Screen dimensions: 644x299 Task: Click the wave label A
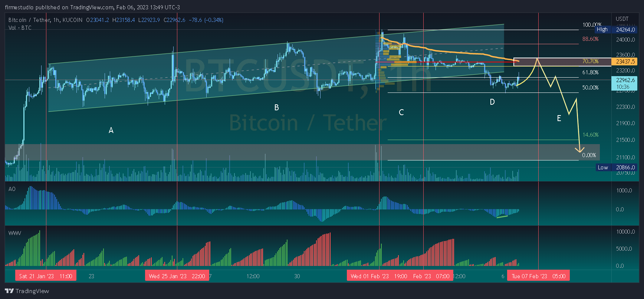pos(111,130)
